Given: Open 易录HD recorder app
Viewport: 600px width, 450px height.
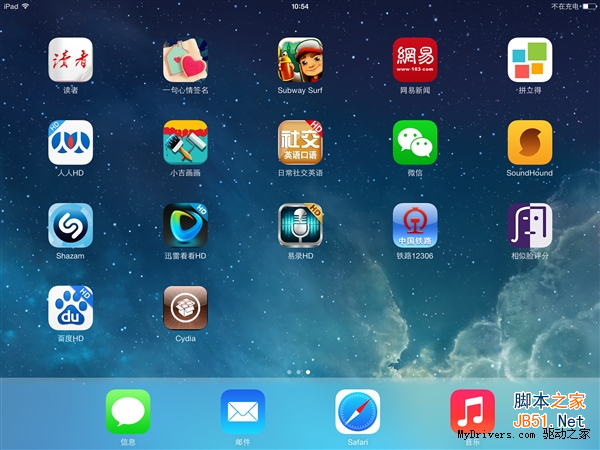Looking at the screenshot, I should (x=300, y=225).
